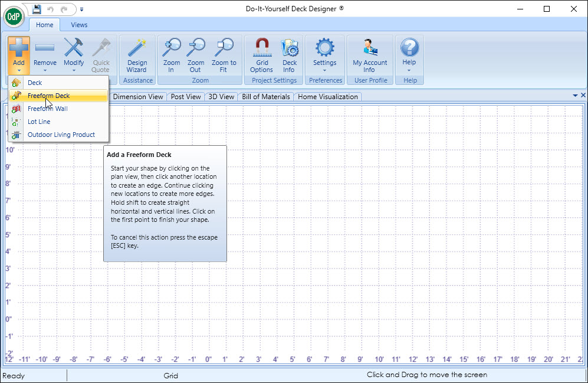
Task: Click the Ready status bar text
Action: tap(14, 375)
